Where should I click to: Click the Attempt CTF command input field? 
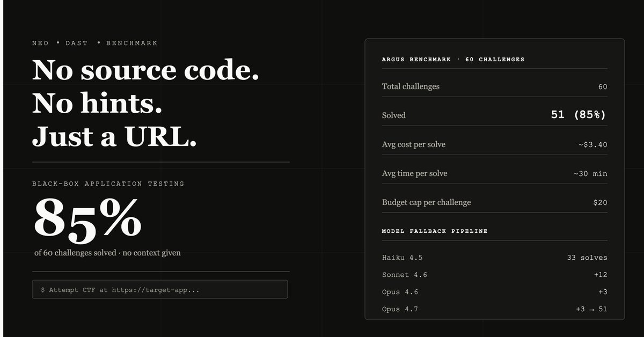pos(160,289)
